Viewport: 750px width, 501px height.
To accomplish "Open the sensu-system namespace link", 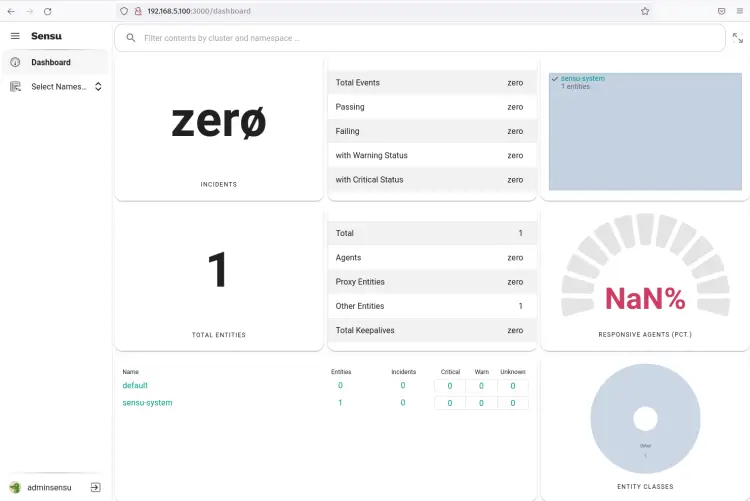I will point(147,403).
